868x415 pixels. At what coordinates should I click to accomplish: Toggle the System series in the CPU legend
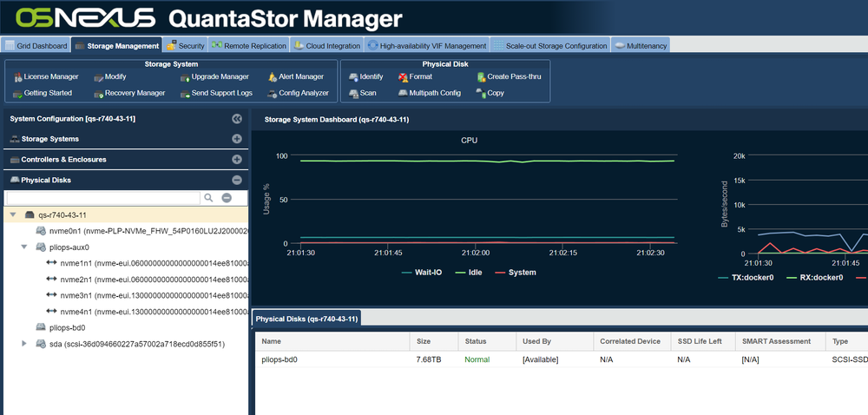(x=515, y=273)
